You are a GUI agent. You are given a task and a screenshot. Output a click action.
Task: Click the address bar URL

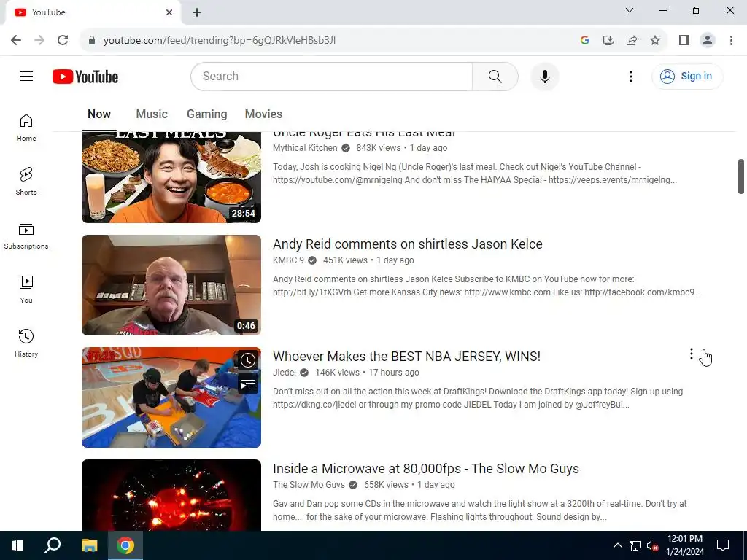tap(219, 41)
